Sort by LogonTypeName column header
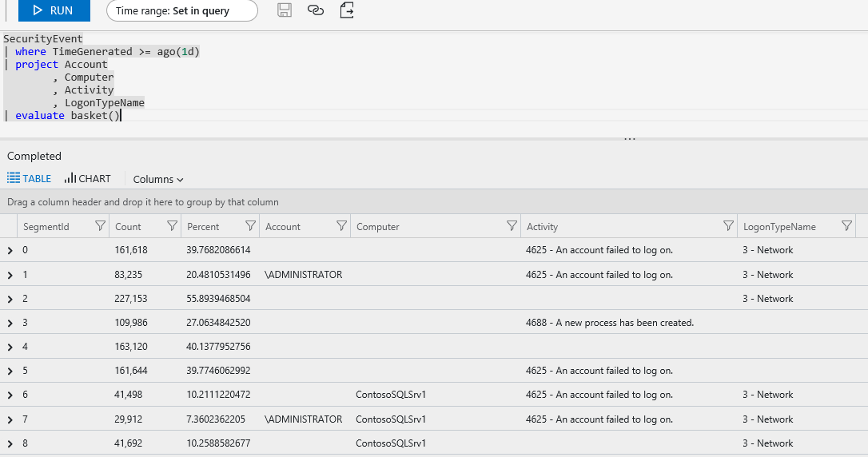This screenshot has height=457, width=868. (779, 227)
